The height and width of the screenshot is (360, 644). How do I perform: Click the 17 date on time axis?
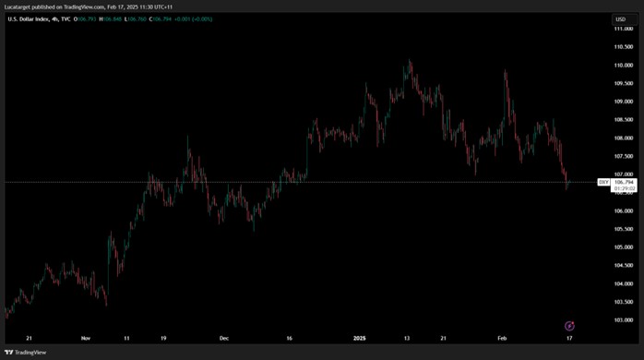coord(569,338)
